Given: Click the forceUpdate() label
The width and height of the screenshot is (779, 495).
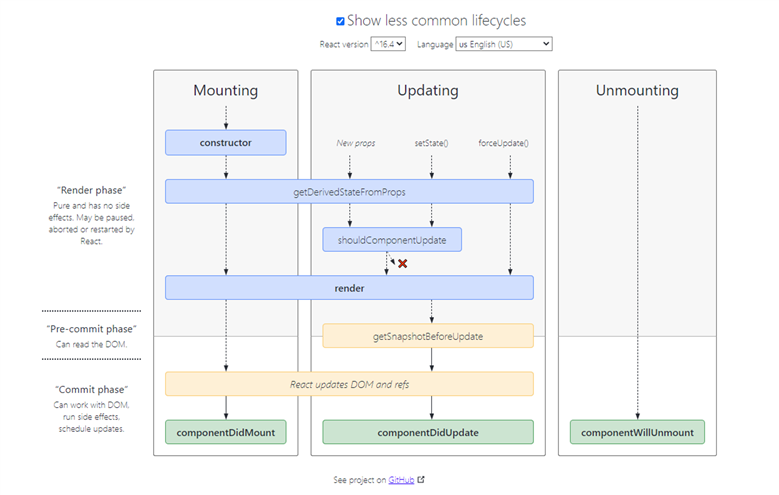Looking at the screenshot, I should click(503, 143).
